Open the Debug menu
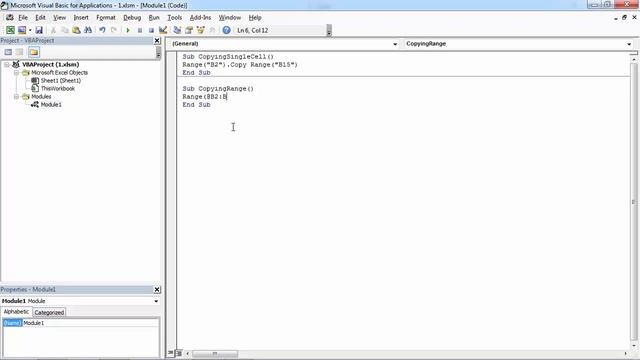640x360 pixels. (132, 18)
